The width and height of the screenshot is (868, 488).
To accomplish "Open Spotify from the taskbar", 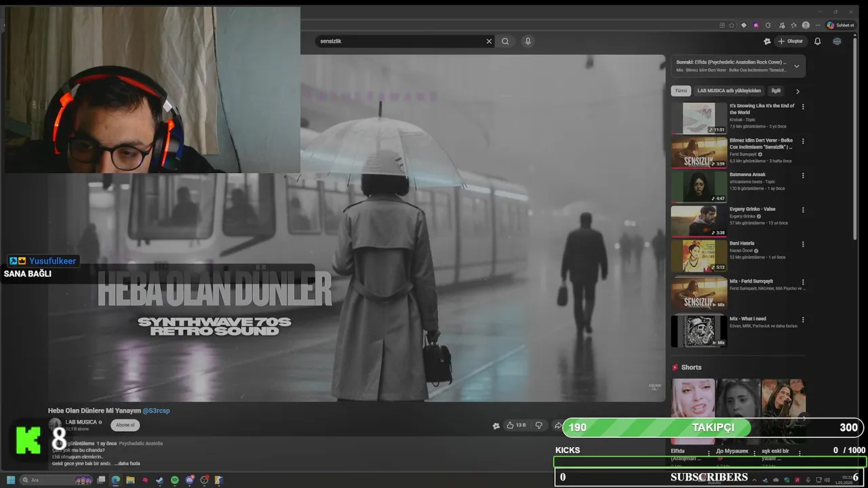I will (x=174, y=480).
